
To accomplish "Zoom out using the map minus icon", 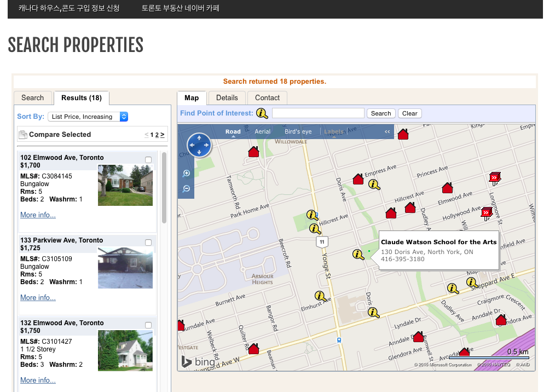I will click(186, 189).
